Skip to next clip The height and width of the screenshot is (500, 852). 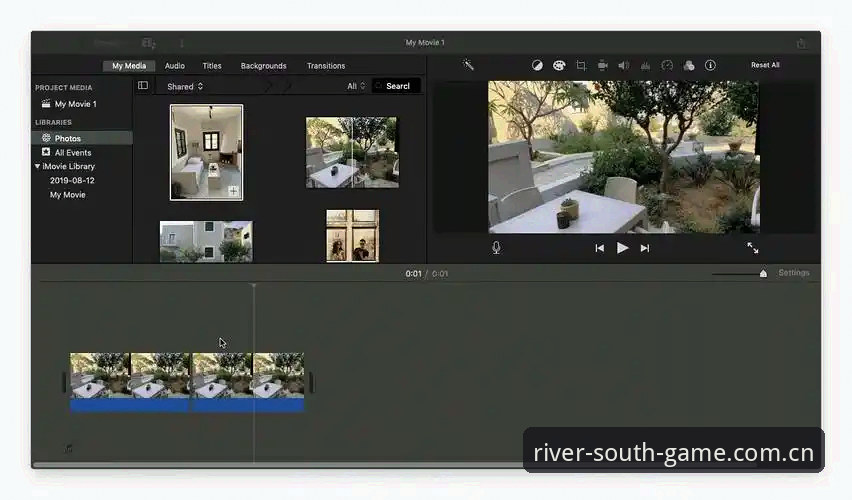click(x=645, y=248)
